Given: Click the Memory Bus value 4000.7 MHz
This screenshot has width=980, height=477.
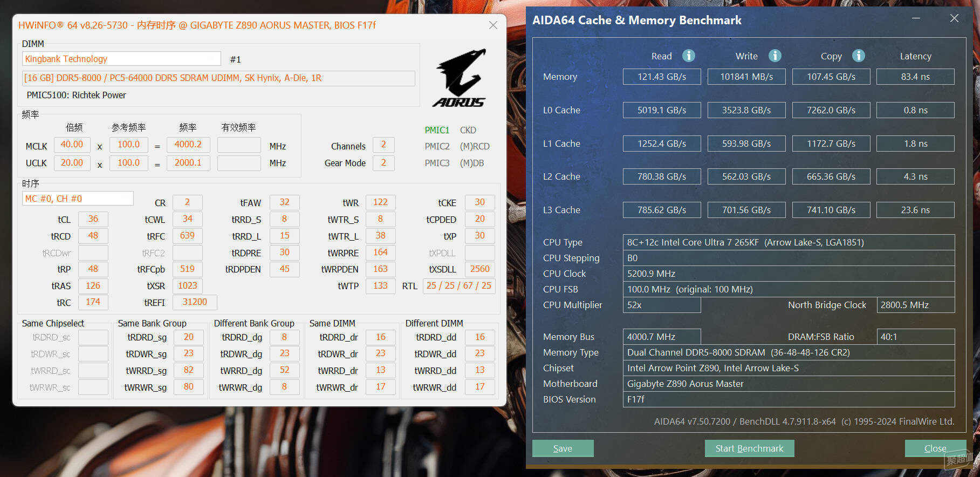Looking at the screenshot, I should pos(662,337).
